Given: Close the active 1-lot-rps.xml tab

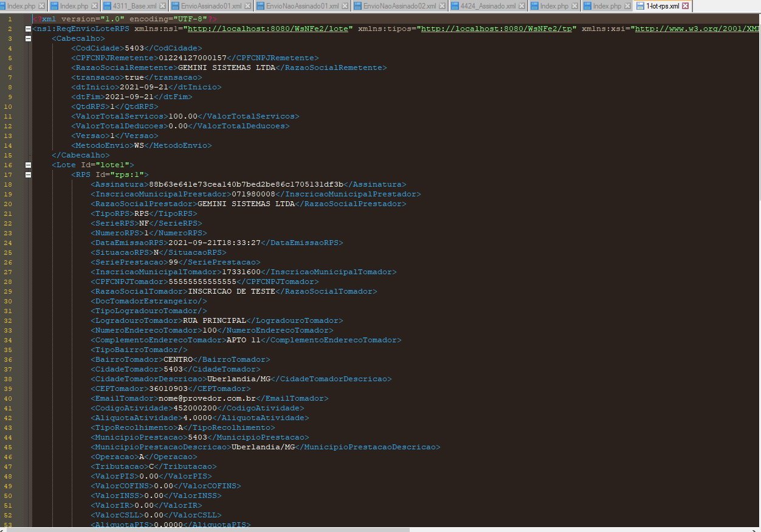Looking at the screenshot, I should tap(686, 6).
